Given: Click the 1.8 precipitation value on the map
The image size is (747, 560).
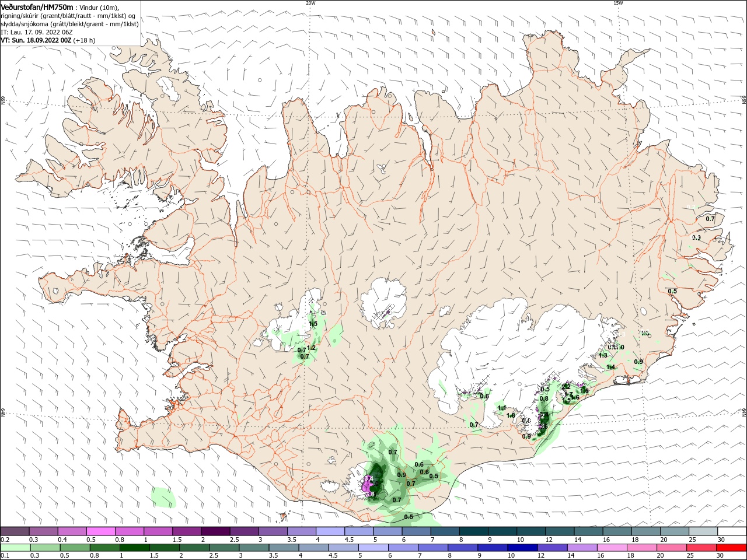Looking at the screenshot, I should click(511, 415).
